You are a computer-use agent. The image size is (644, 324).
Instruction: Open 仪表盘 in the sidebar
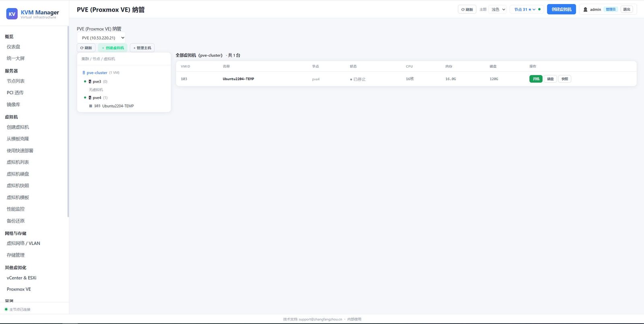(x=14, y=47)
